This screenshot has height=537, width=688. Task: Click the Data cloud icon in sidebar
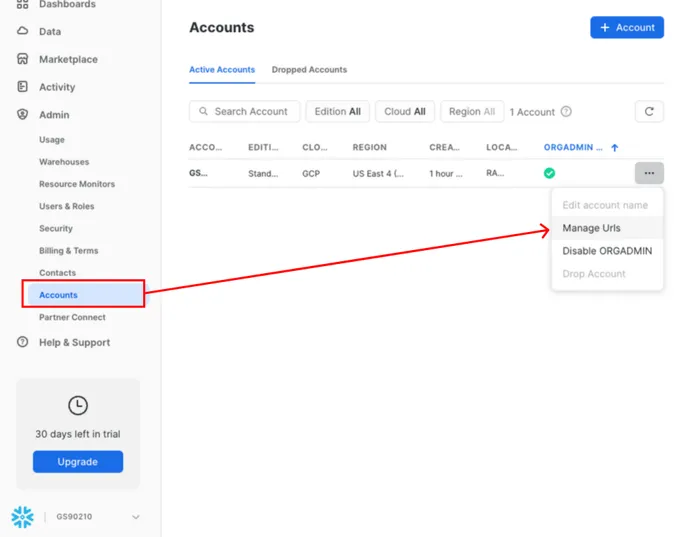22,32
